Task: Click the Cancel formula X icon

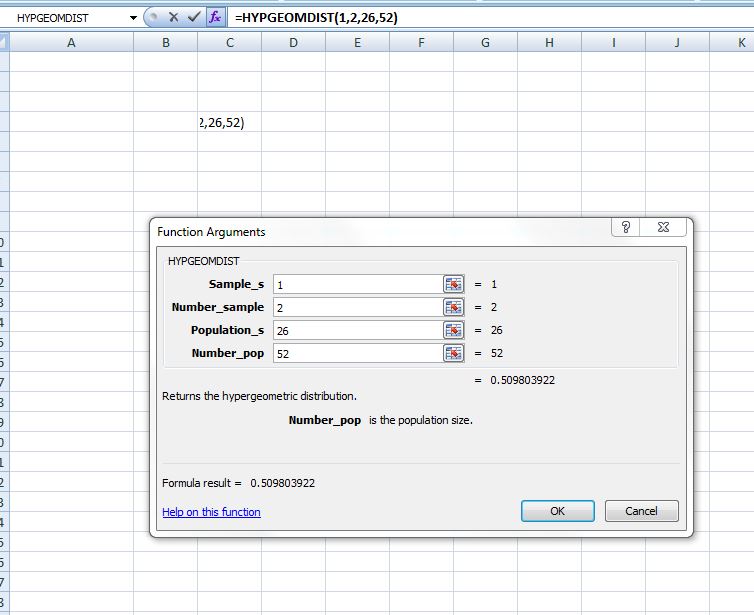Action: pos(173,18)
